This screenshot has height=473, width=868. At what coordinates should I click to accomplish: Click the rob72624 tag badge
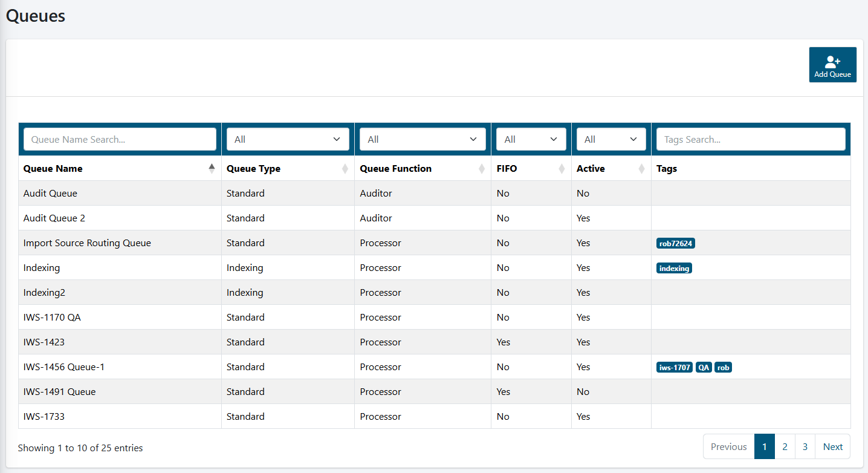(676, 244)
